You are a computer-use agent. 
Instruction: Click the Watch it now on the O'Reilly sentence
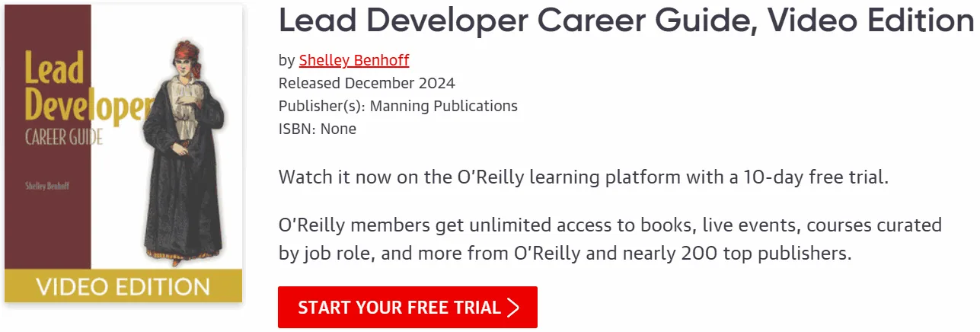click(584, 178)
